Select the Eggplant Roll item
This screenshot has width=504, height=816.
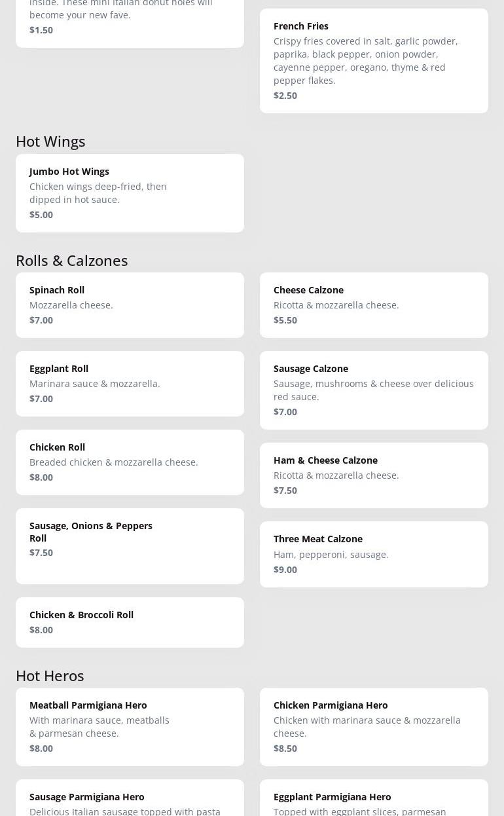coord(130,383)
